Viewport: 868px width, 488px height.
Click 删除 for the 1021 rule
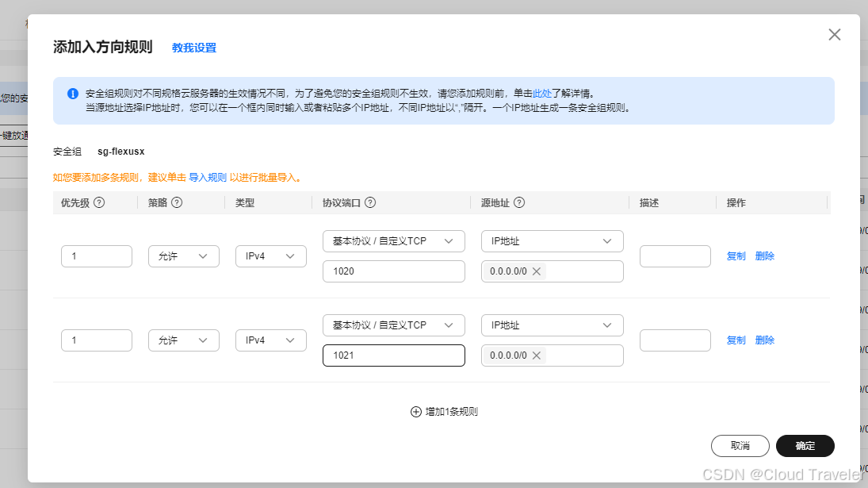(x=764, y=340)
